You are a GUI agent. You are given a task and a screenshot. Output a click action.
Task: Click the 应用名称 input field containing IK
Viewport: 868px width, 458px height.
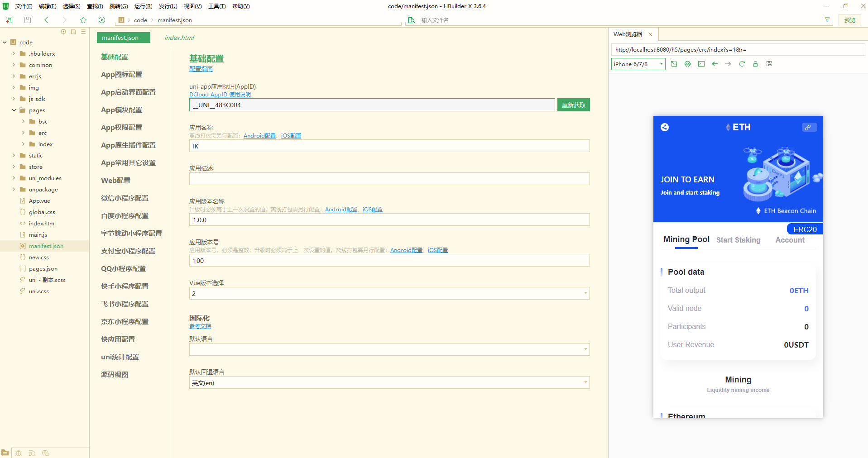coord(389,146)
